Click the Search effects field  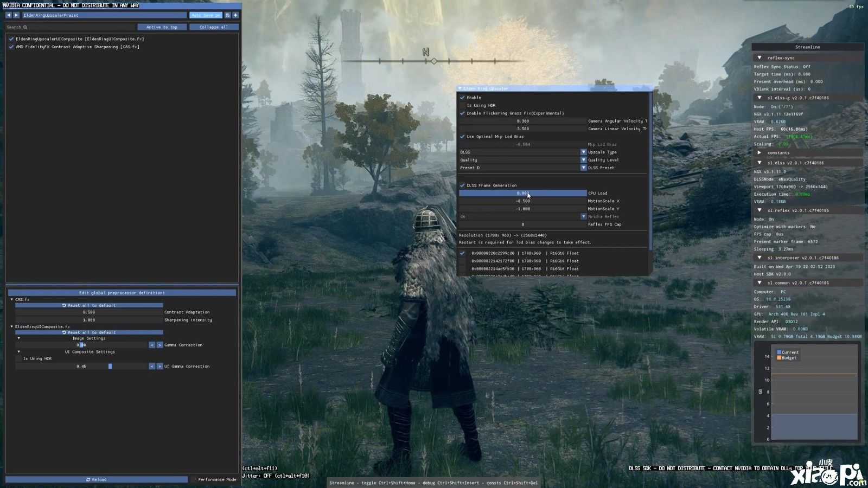70,27
